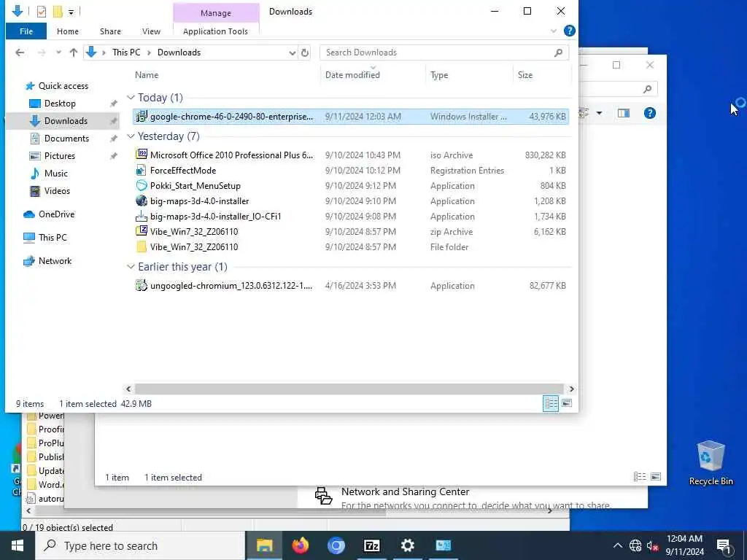Select Pokki_Start_MenuSetup application icon
The width and height of the screenshot is (747, 560).
pos(141,185)
